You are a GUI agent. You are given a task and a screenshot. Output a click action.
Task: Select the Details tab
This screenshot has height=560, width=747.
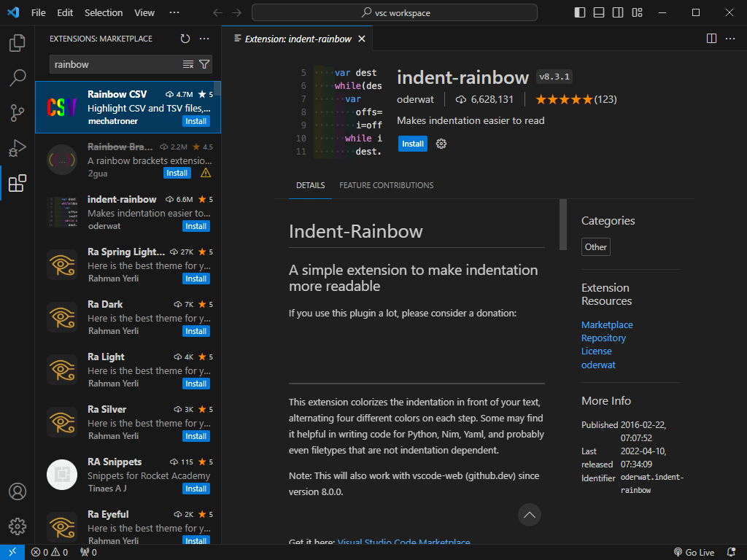pos(311,185)
